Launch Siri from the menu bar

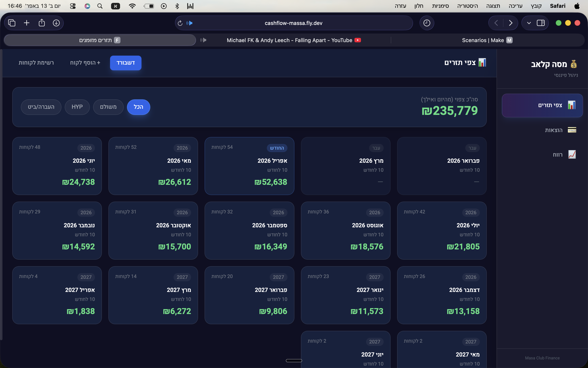(x=87, y=6)
